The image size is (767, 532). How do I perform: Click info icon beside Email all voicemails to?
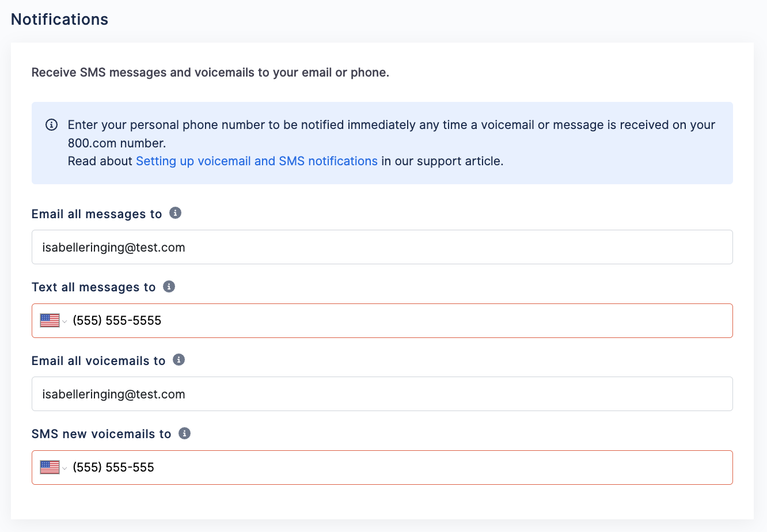point(179,360)
